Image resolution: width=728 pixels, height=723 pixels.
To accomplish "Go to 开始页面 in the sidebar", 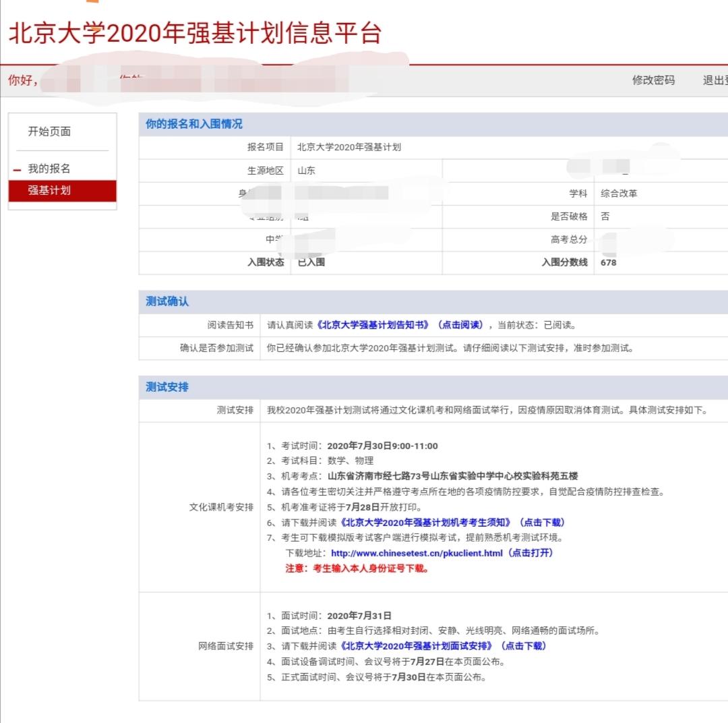I will pos(49,132).
